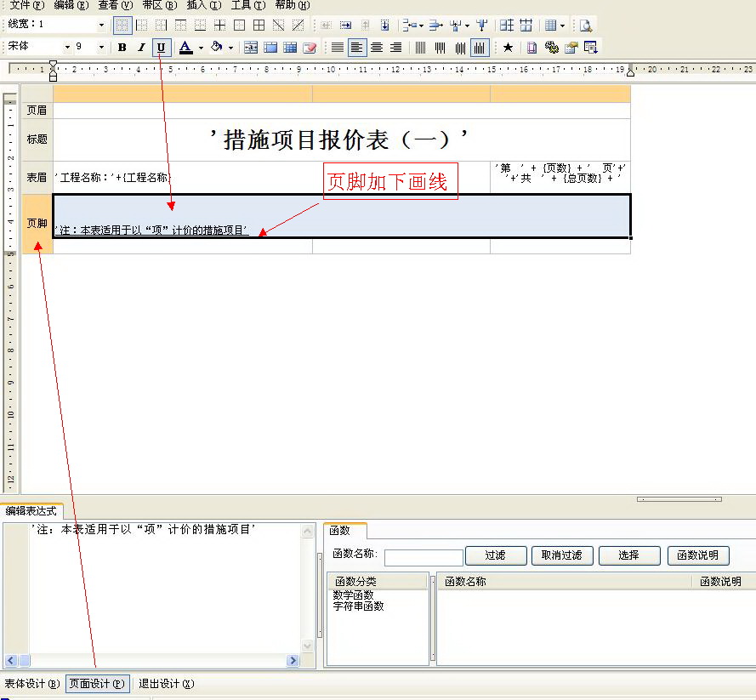Expand the insert column dropdown arrow

pos(467,25)
